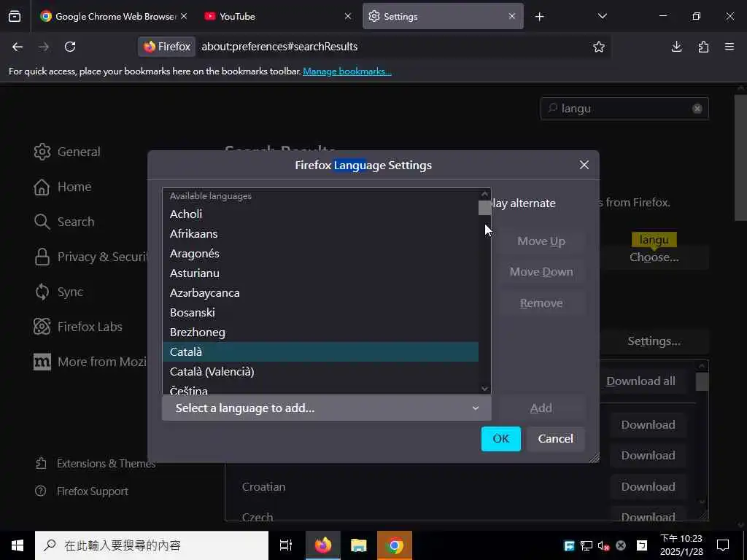Clear the settings search field
This screenshot has height=560, width=747.
pos(697,109)
